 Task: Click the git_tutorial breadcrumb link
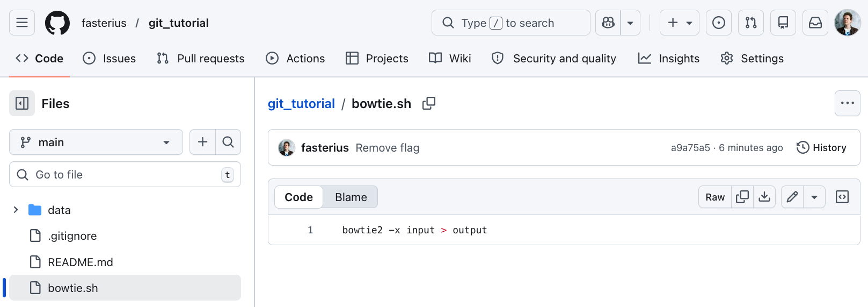(x=301, y=104)
